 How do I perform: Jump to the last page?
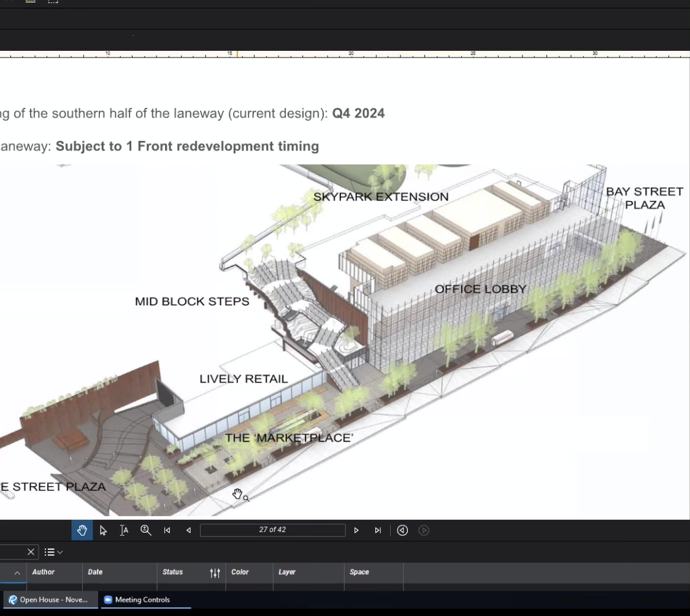tap(377, 531)
